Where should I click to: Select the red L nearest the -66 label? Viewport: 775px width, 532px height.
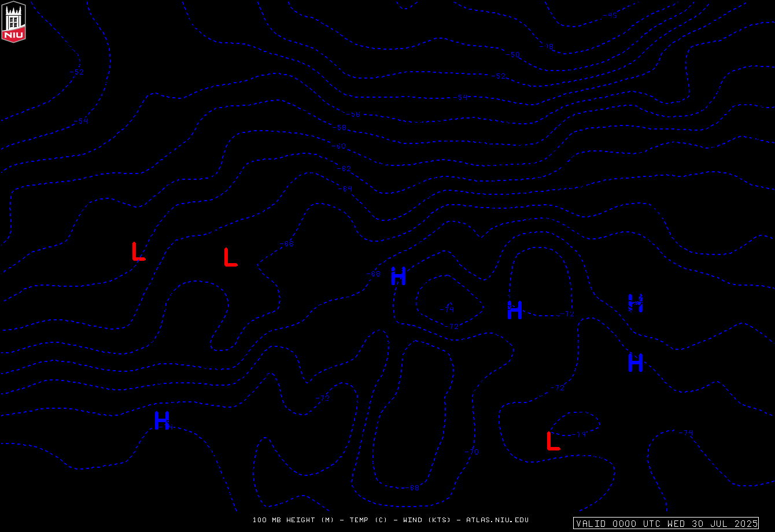pos(231,257)
